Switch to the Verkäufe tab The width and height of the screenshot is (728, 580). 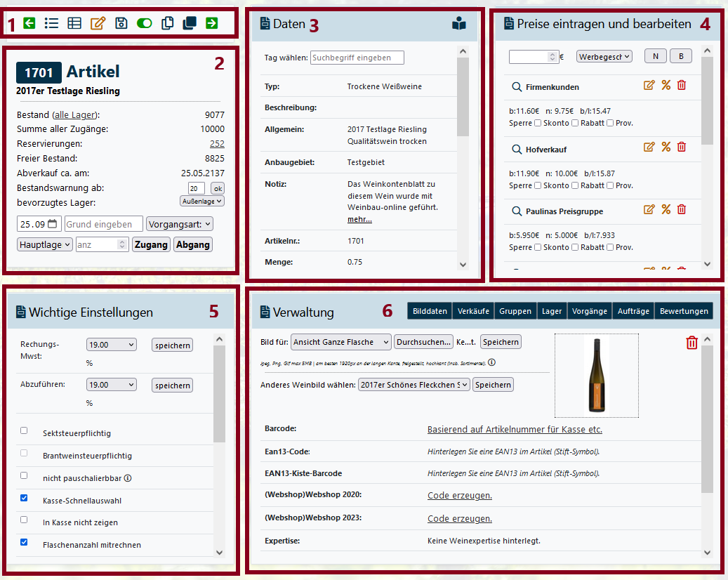coord(473,311)
